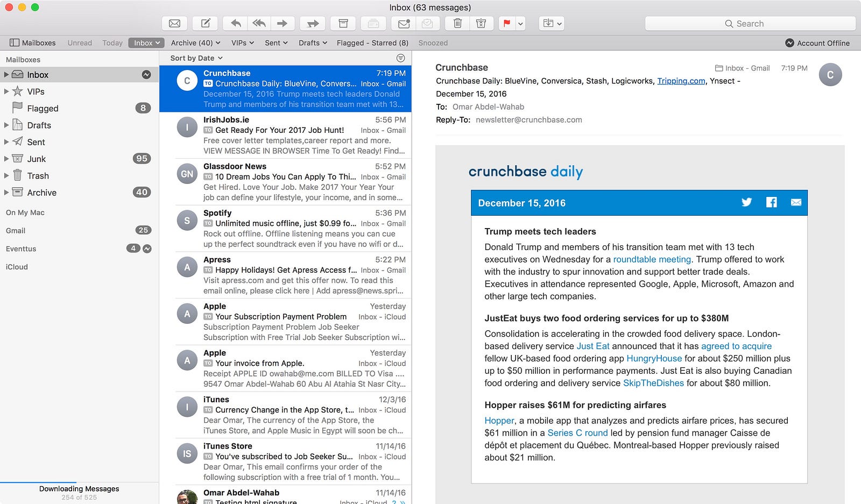Open the Spotify message in the list
This screenshot has width=861, height=504.
[x=285, y=229]
